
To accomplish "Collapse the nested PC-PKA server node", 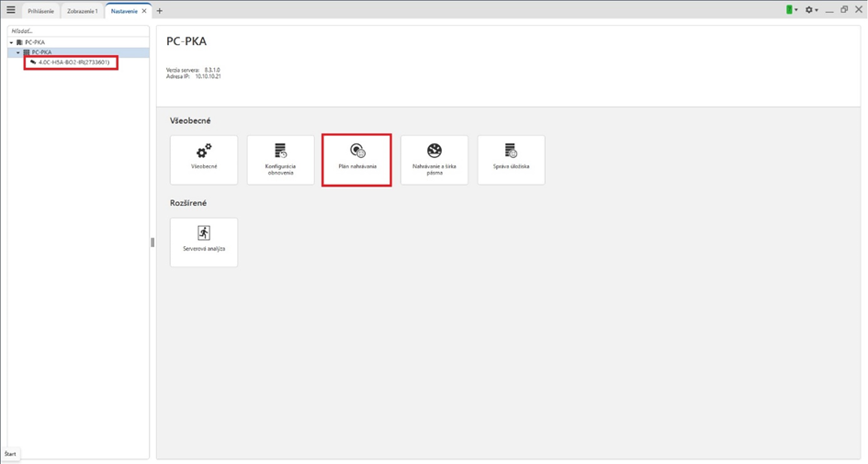I will click(x=17, y=52).
